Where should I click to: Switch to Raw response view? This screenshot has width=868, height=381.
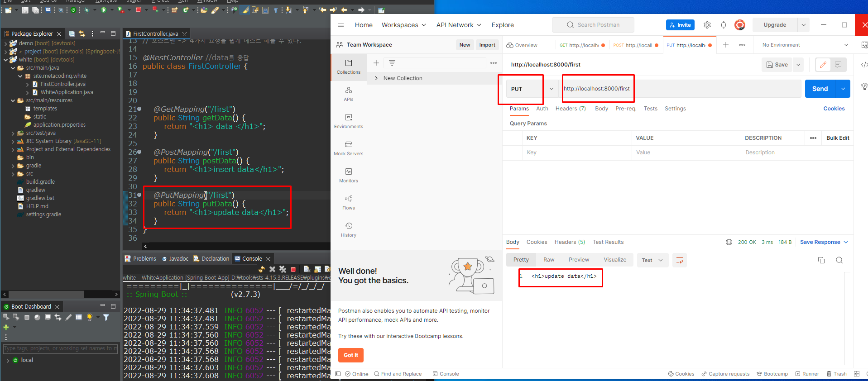click(549, 260)
